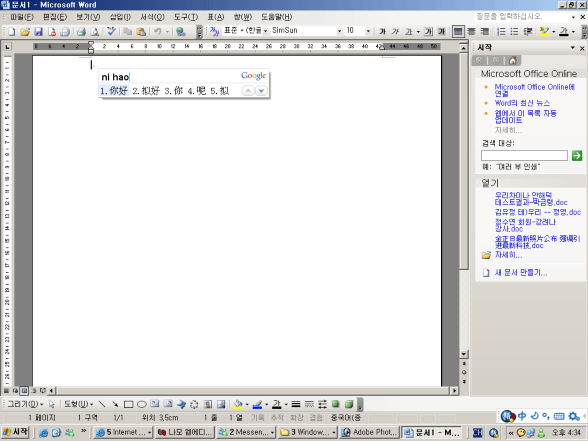Viewport: 588px width, 441px height.
Task: Click the Line Color brush swatch
Action: coord(257,404)
